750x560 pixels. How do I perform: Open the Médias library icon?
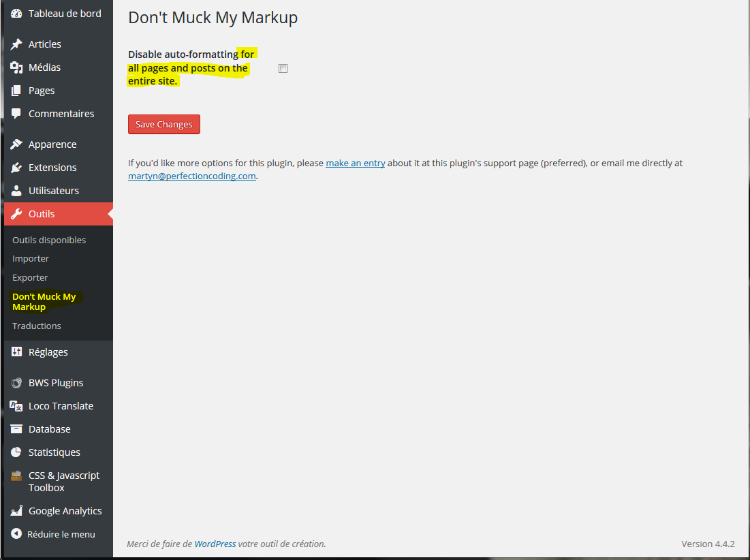16,67
